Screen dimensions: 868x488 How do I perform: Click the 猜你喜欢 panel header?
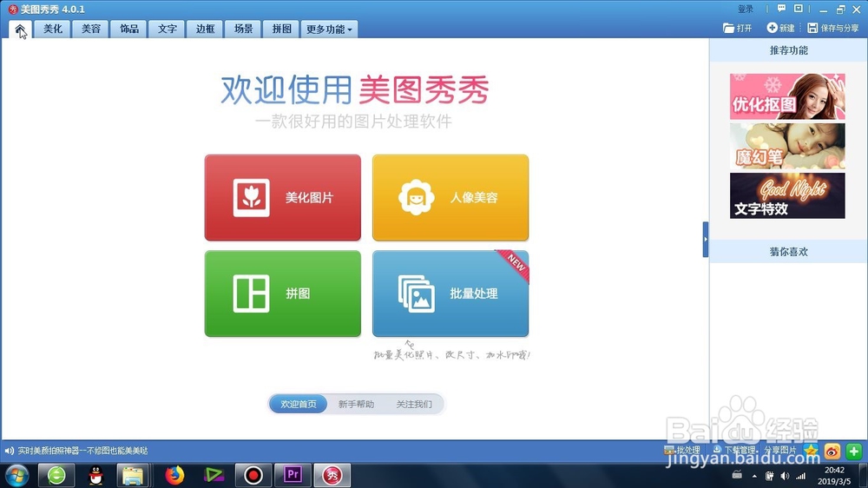pyautogui.click(x=788, y=252)
